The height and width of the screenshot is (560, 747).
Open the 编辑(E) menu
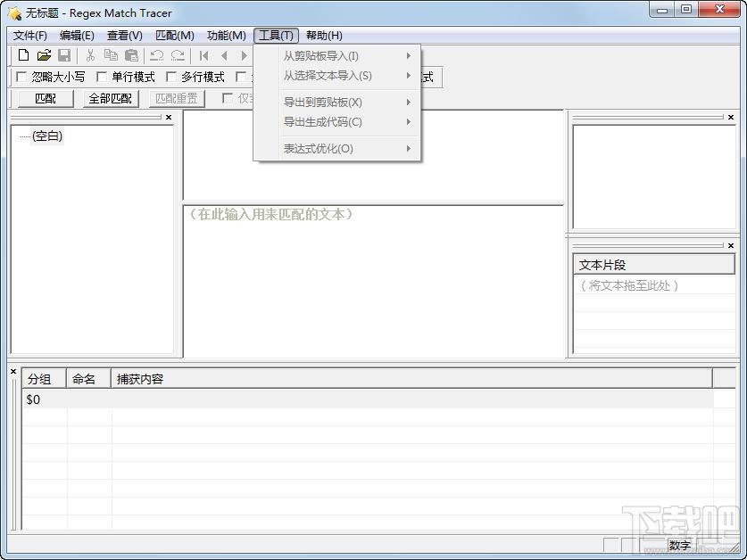coord(77,36)
